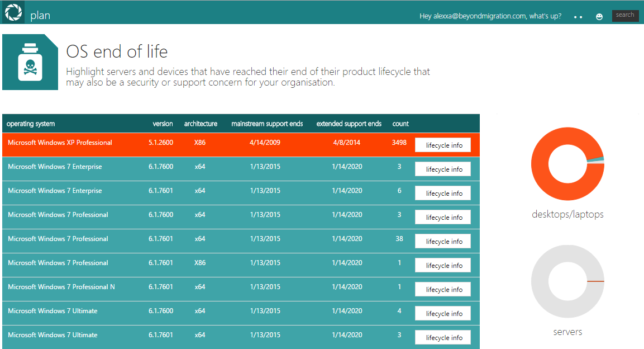This screenshot has height=349, width=644.
Task: Sort by 'mainstream support ends' column header
Action: click(267, 124)
